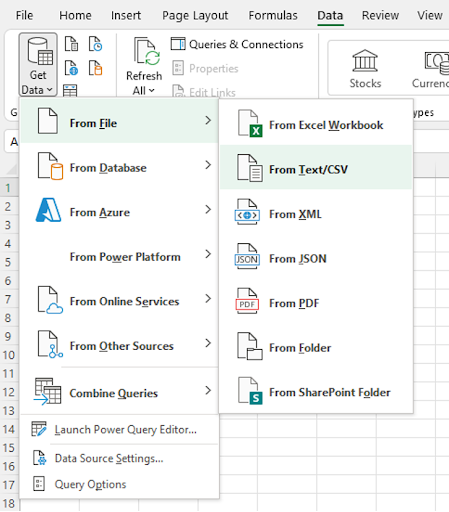Expand the From Azure submenu chevron

[x=208, y=210]
